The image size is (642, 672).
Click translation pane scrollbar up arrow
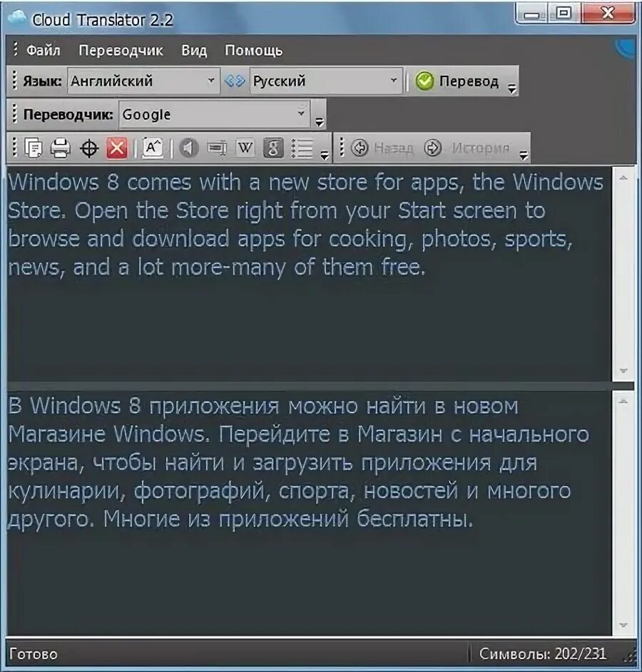click(x=623, y=401)
